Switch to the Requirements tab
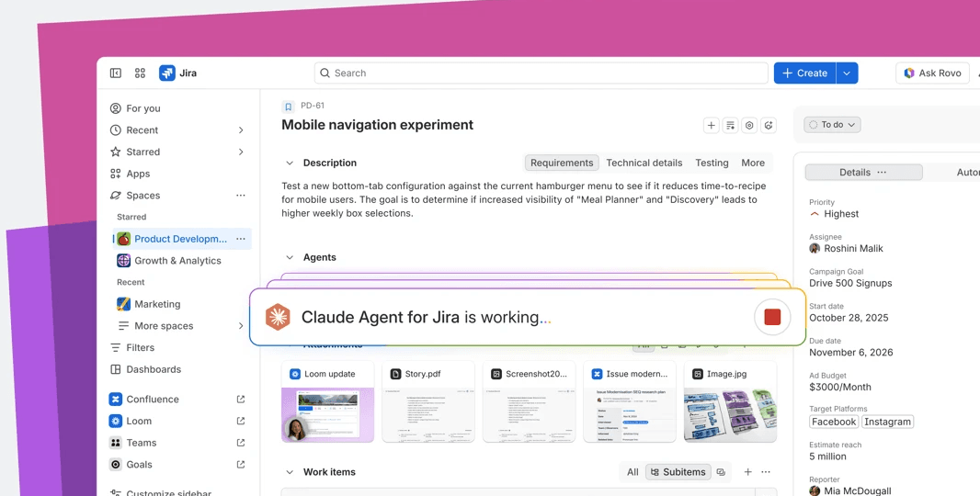Image resolution: width=980 pixels, height=496 pixels. 562,163
